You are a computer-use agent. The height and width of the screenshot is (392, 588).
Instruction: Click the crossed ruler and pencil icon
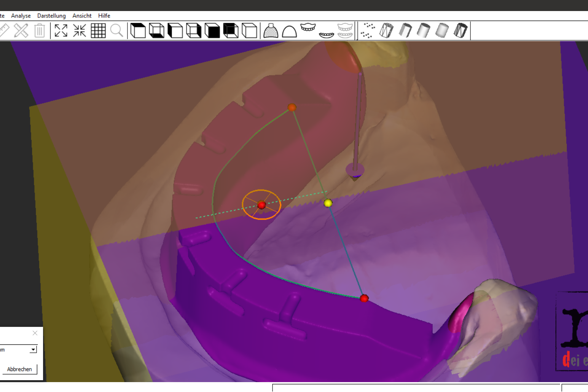(21, 30)
